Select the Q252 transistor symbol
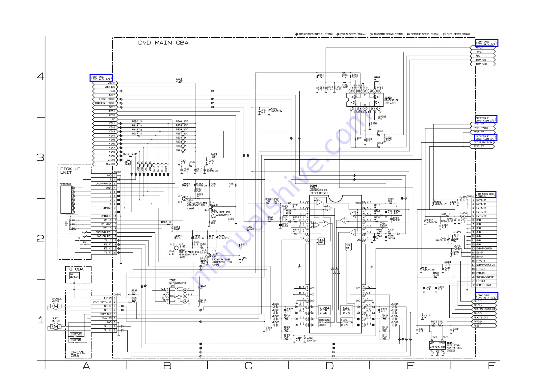 coord(176,248)
